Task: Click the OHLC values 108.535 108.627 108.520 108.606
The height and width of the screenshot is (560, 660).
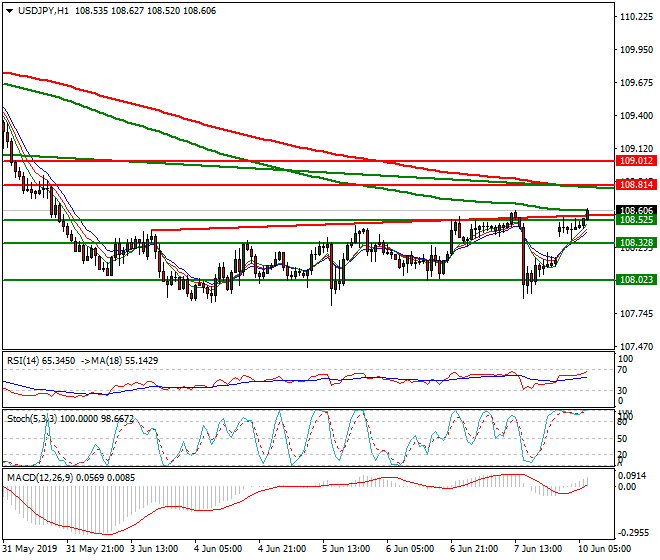Action: click(x=146, y=11)
